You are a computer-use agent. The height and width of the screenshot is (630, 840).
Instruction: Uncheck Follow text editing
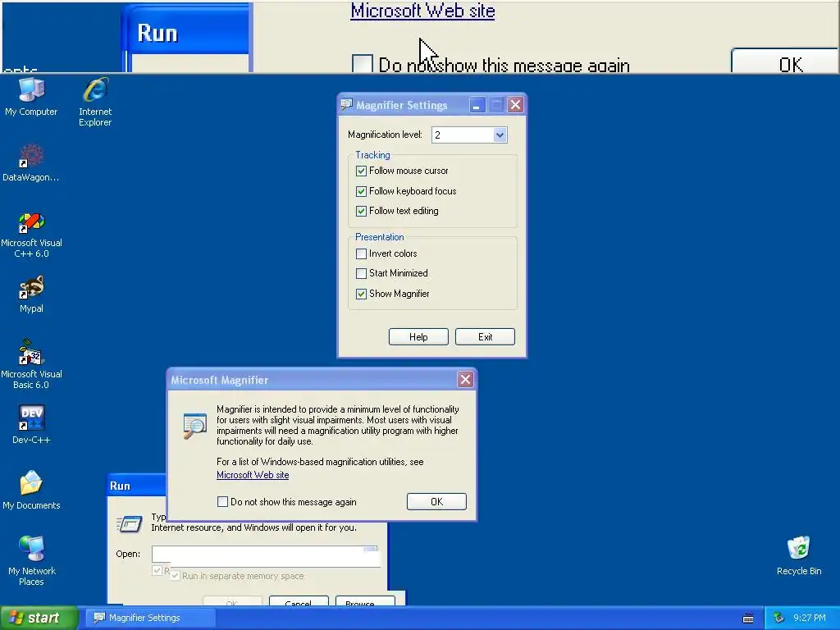pos(361,211)
